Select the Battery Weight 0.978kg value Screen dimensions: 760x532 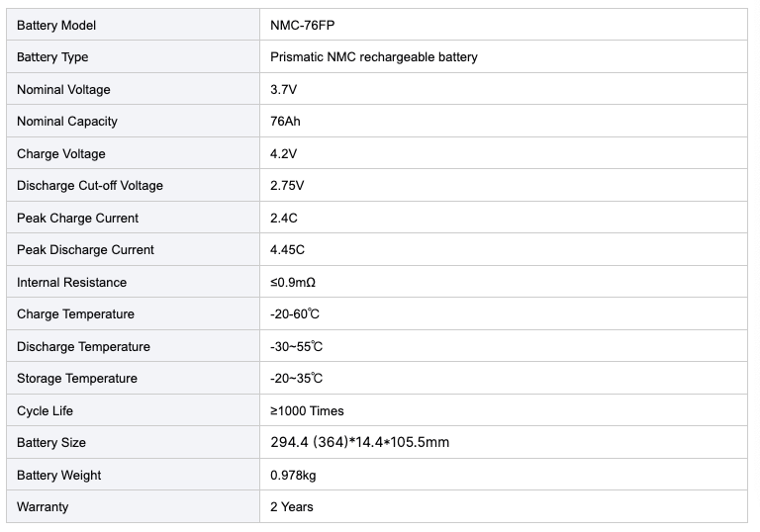(293, 476)
